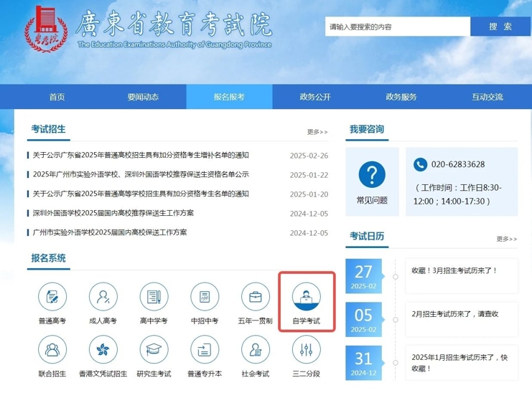Open 深圳外国语学校2025届 保送生工作方案
This screenshot has height=398, width=532.
tap(113, 213)
